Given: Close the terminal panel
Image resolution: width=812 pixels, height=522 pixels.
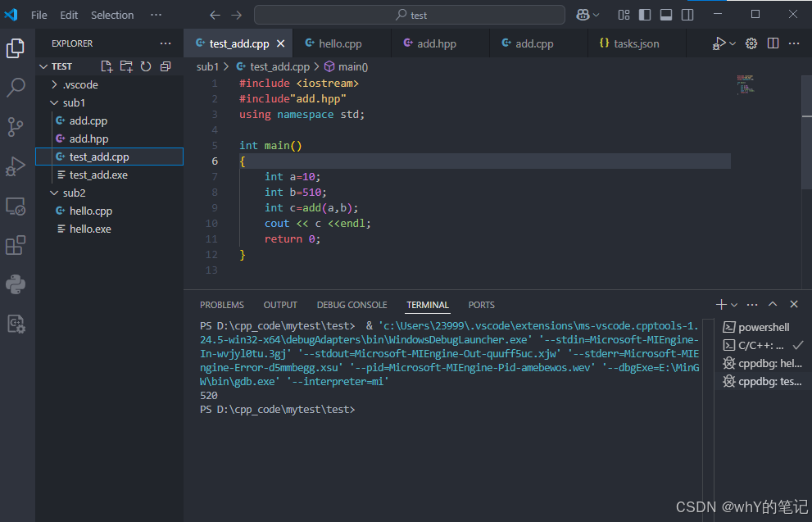Looking at the screenshot, I should click(794, 305).
